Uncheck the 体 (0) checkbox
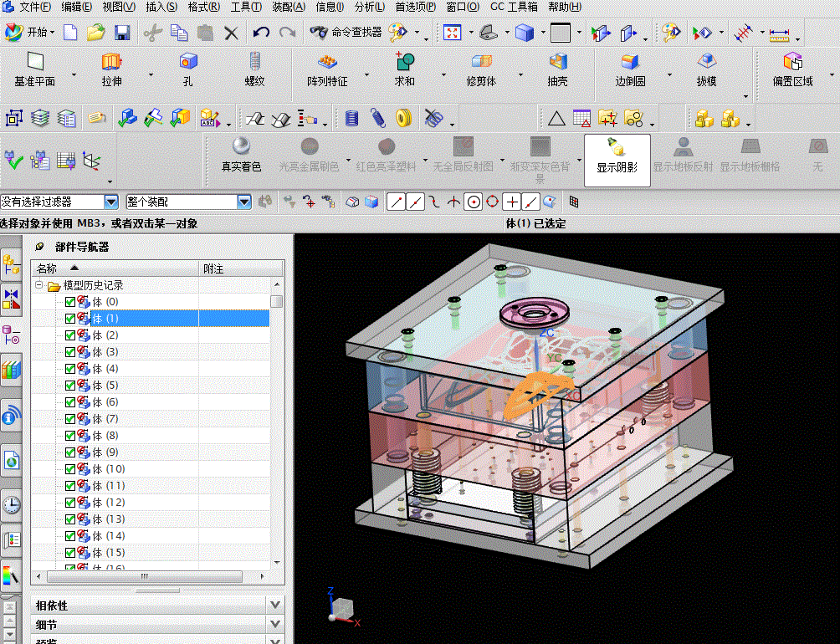This screenshot has width=840, height=644. [x=69, y=302]
